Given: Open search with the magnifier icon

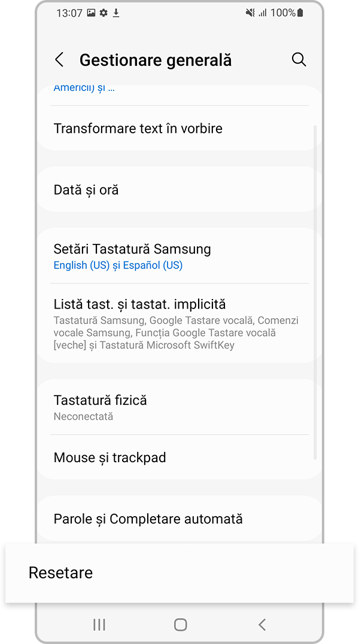Looking at the screenshot, I should [x=299, y=60].
